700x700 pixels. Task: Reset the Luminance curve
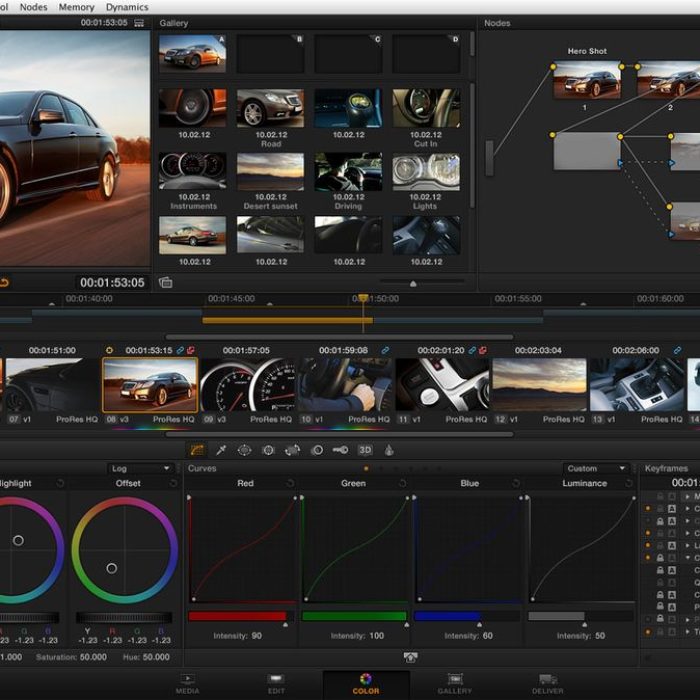(x=630, y=483)
